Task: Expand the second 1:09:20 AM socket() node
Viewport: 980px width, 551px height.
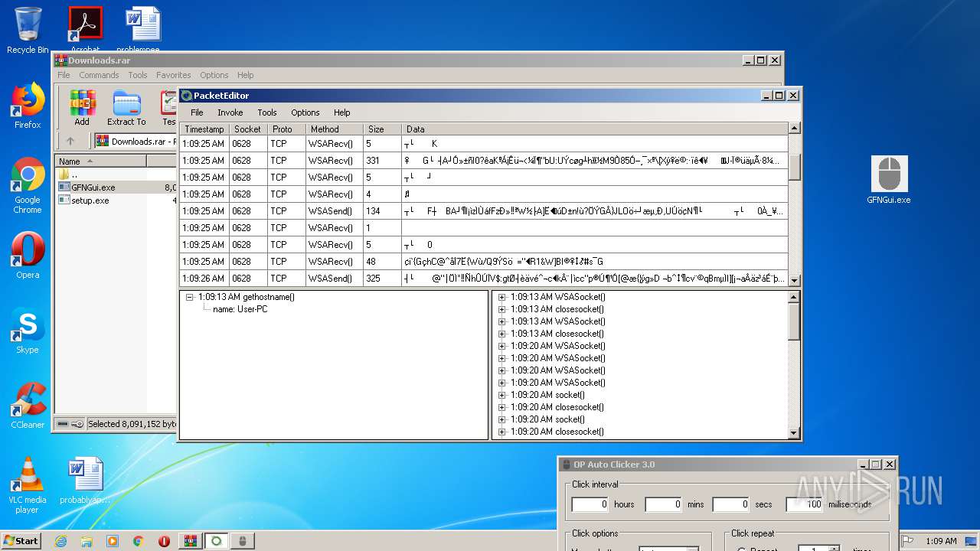Action: [x=501, y=419]
